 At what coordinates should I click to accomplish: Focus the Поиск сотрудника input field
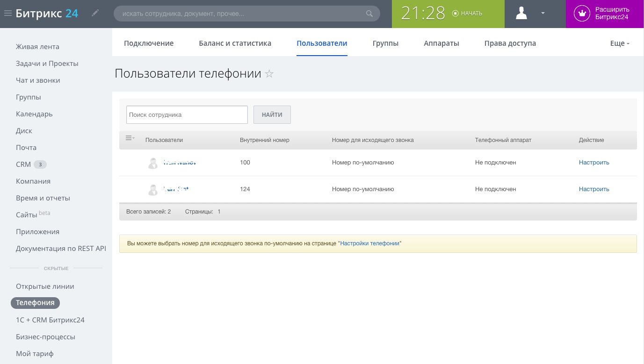click(187, 115)
